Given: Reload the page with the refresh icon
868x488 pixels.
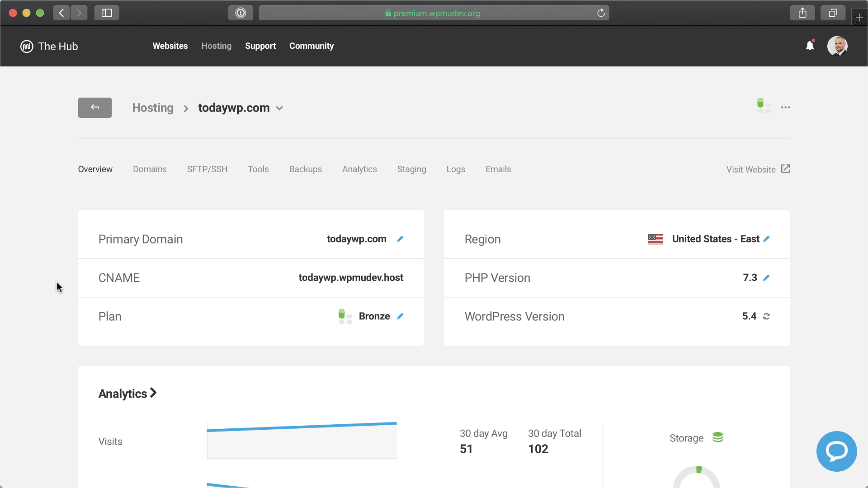Looking at the screenshot, I should pos(601,13).
